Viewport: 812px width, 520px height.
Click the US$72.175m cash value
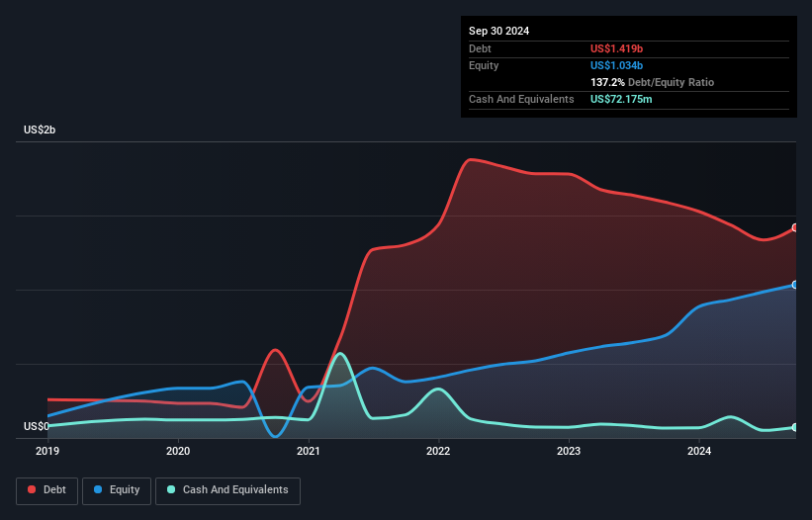[621, 99]
